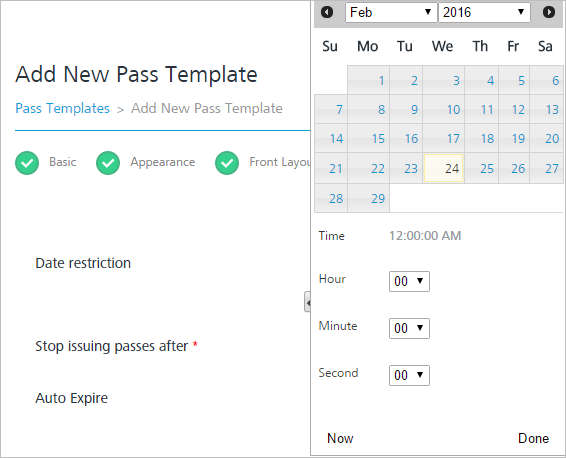Go to next month using right arrow
Screen dimensions: 566x458
coord(549,12)
